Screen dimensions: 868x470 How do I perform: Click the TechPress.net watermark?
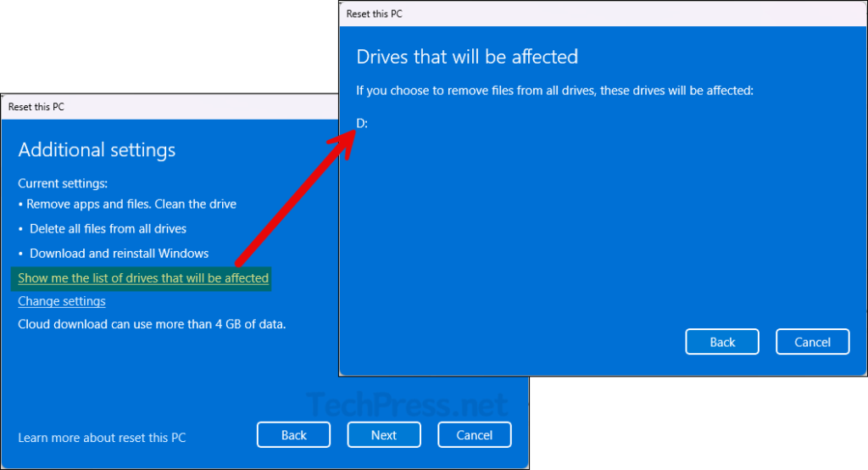[407, 406]
